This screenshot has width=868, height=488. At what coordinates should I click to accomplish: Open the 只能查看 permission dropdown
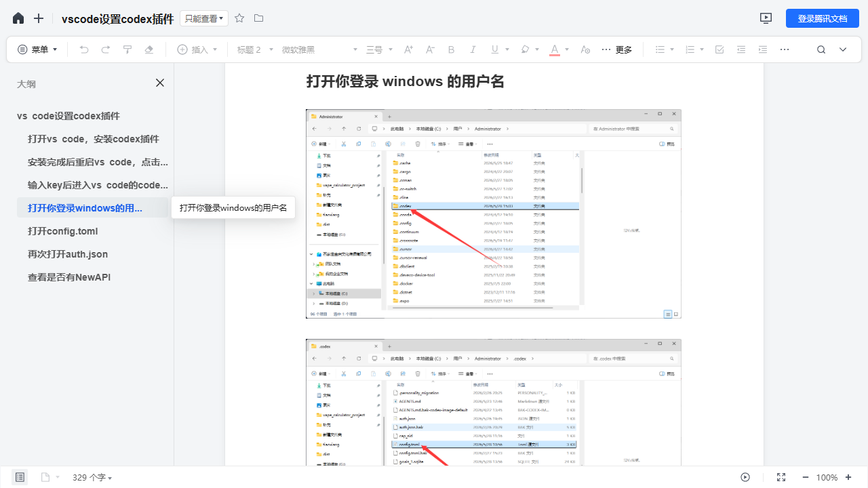pyautogui.click(x=204, y=18)
